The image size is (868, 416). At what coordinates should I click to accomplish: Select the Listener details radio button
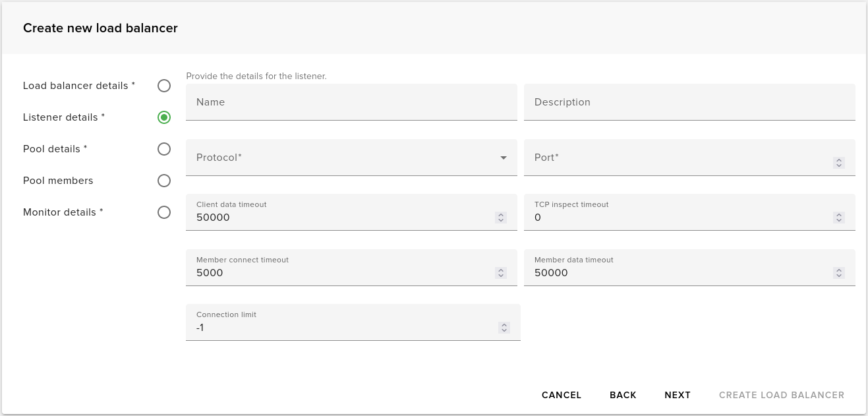click(164, 117)
